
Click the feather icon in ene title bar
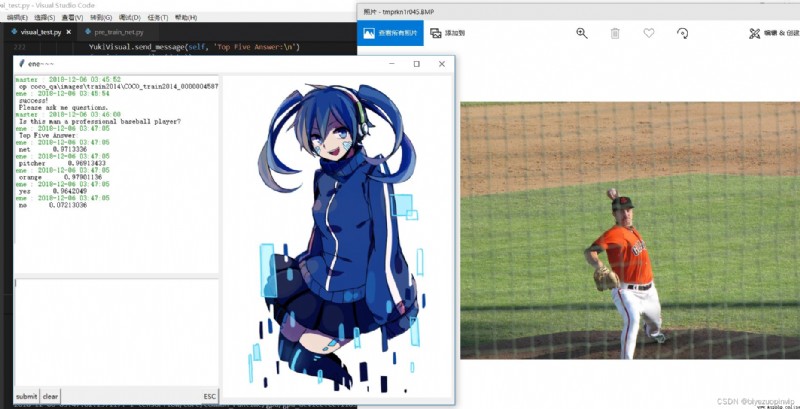(x=21, y=64)
